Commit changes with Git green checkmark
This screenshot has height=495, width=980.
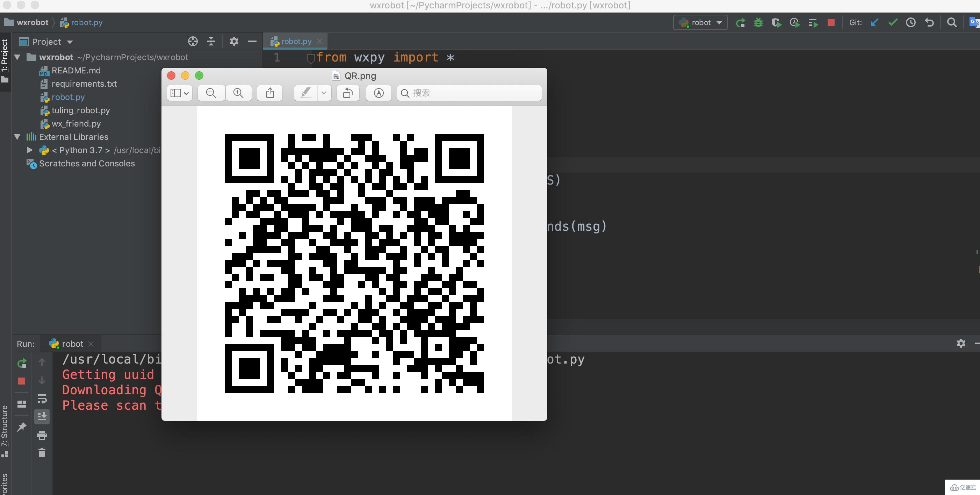click(x=893, y=23)
